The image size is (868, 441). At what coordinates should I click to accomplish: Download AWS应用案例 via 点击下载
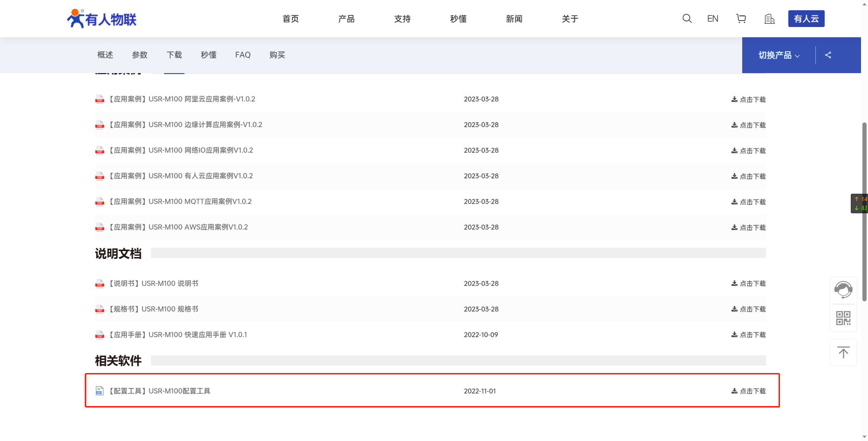pos(748,228)
